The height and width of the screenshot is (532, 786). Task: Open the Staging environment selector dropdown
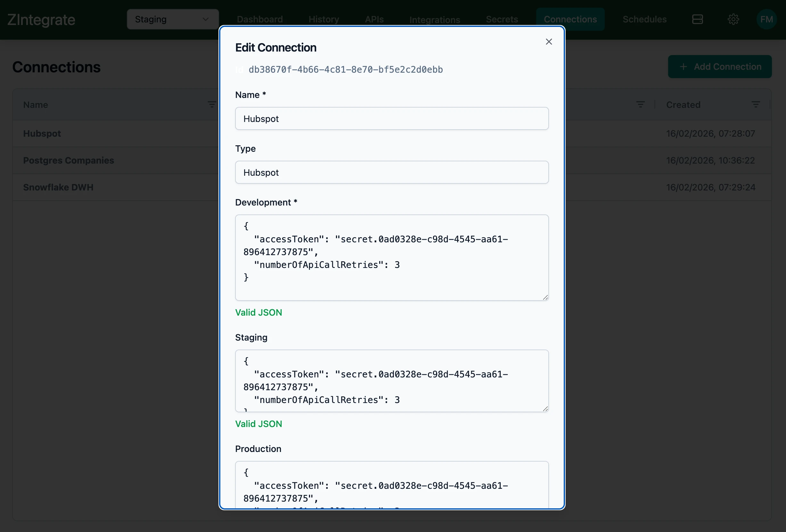pyautogui.click(x=173, y=19)
